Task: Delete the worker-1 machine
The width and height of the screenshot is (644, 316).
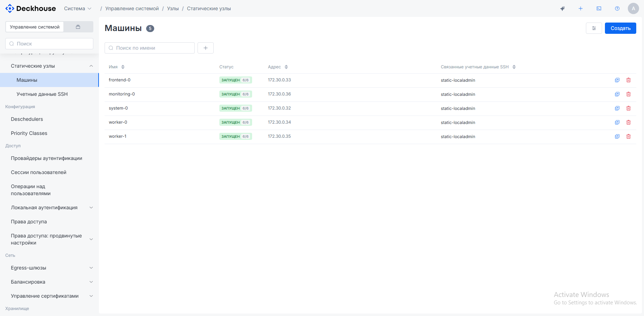Action: 629,136
